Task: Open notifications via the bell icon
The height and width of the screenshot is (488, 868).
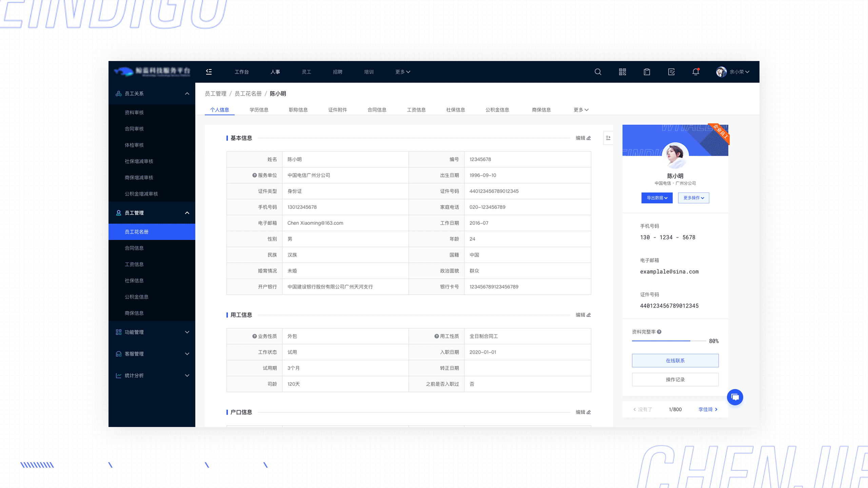Action: click(x=695, y=72)
